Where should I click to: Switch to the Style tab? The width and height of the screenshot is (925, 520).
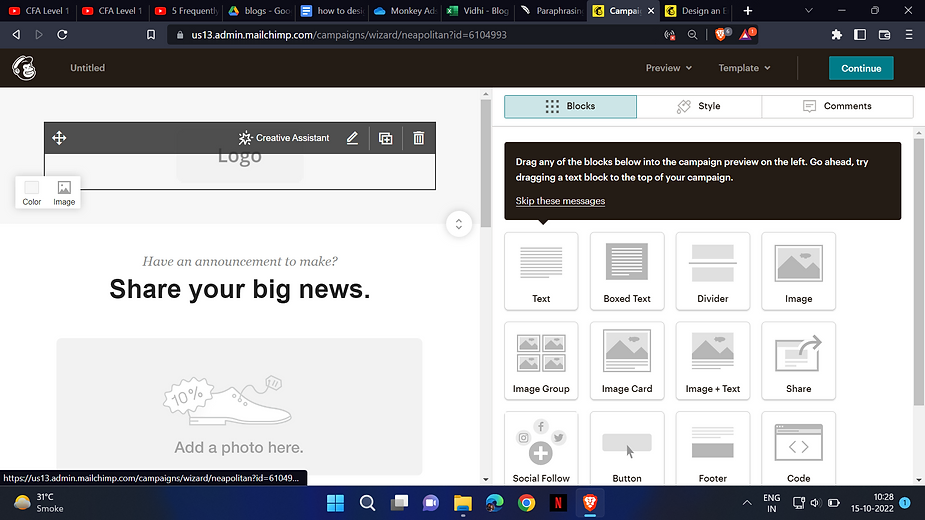click(x=699, y=106)
